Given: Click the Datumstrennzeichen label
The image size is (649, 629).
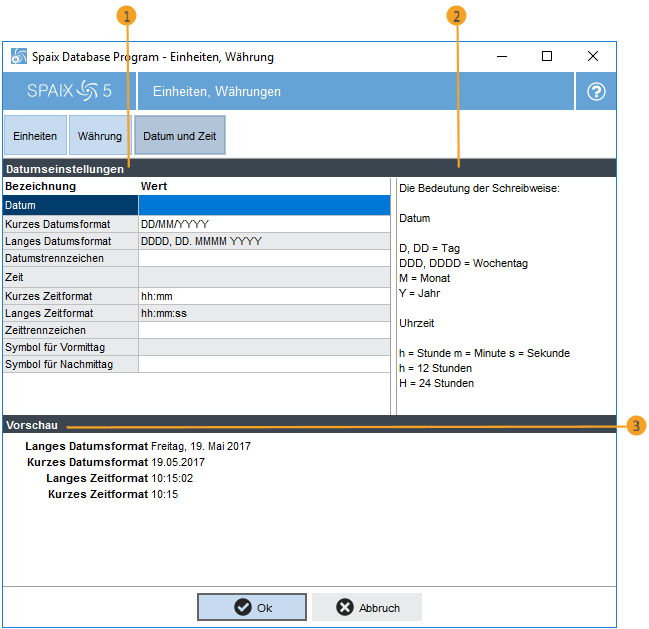Looking at the screenshot, I should 54,258.
